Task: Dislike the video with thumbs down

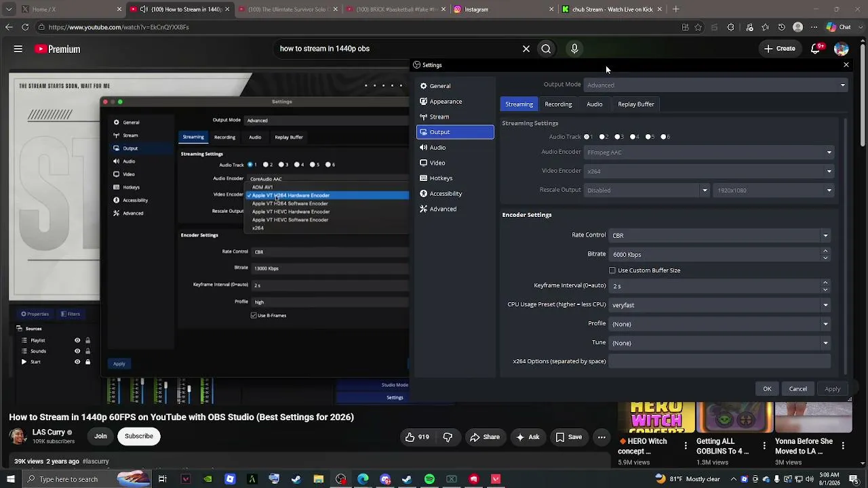Action: [448, 437]
